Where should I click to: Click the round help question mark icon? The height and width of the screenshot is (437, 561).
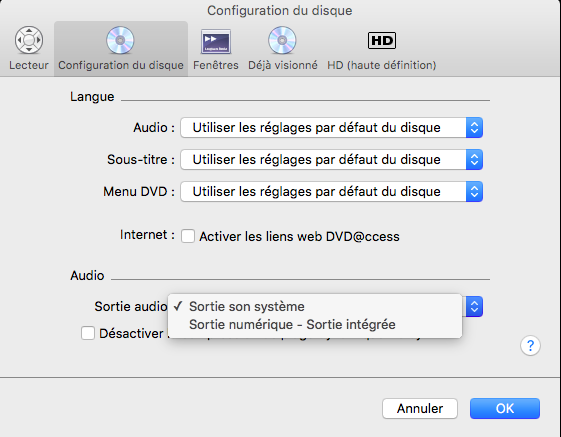pyautogui.click(x=530, y=346)
